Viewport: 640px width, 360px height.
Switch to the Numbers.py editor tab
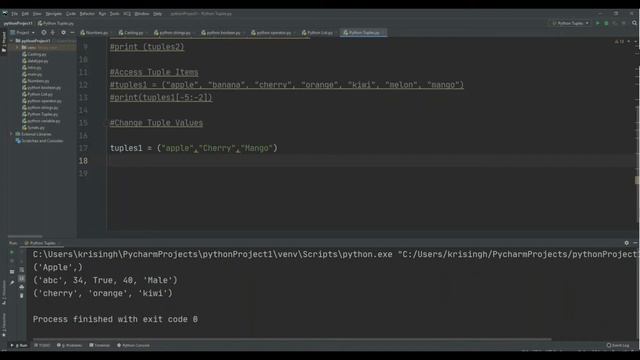pos(95,33)
